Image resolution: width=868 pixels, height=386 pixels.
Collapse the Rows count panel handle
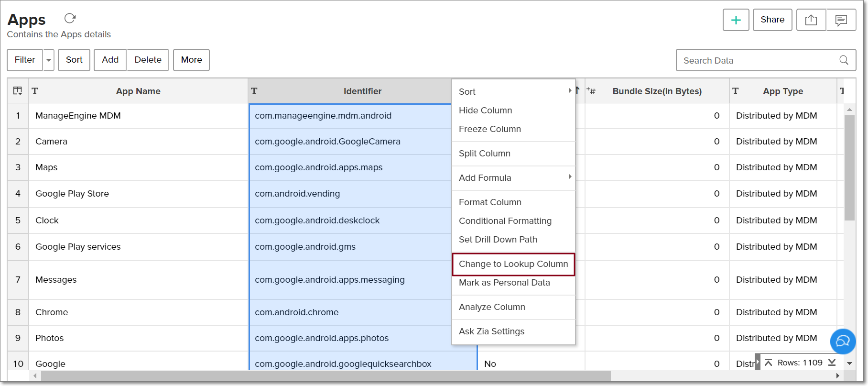click(757, 362)
